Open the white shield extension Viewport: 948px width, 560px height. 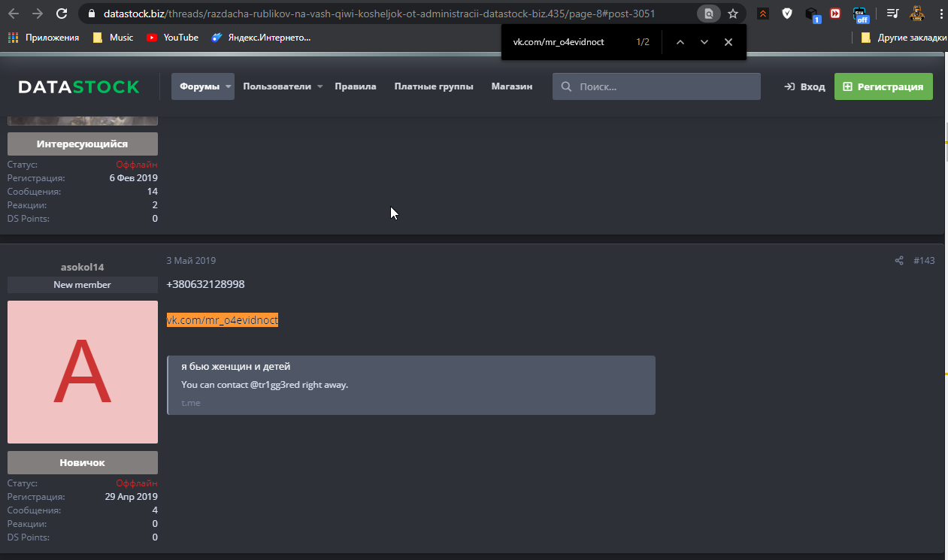[x=787, y=14]
